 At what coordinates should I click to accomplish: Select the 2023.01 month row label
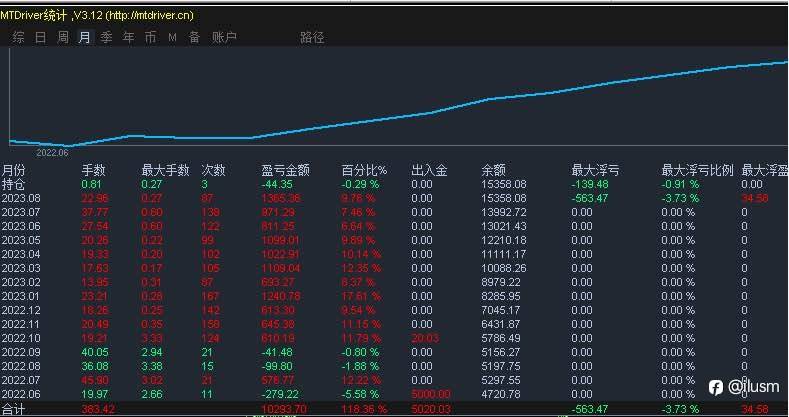coord(21,296)
